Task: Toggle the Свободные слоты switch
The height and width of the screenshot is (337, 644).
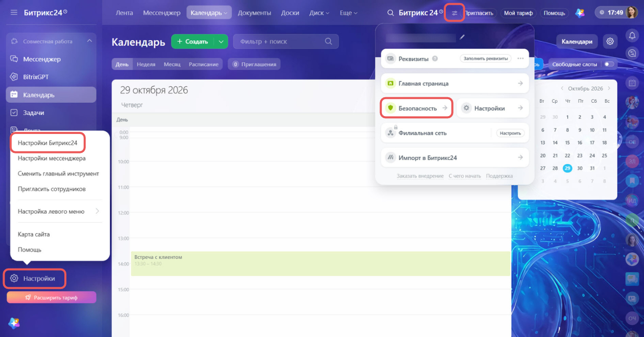Action: tap(608, 64)
